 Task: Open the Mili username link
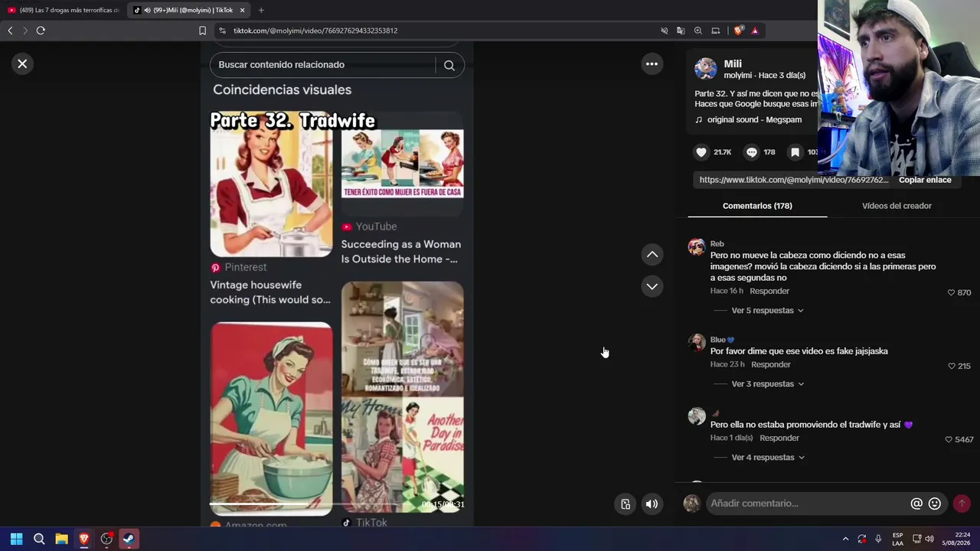coord(733,64)
